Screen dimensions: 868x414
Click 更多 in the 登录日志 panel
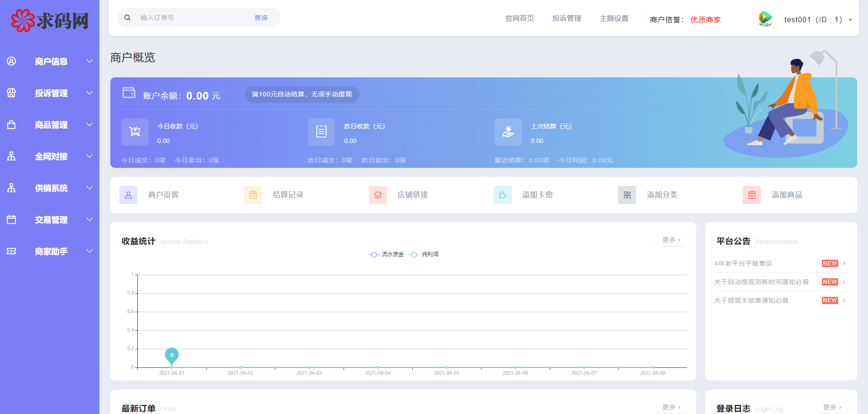click(832, 407)
